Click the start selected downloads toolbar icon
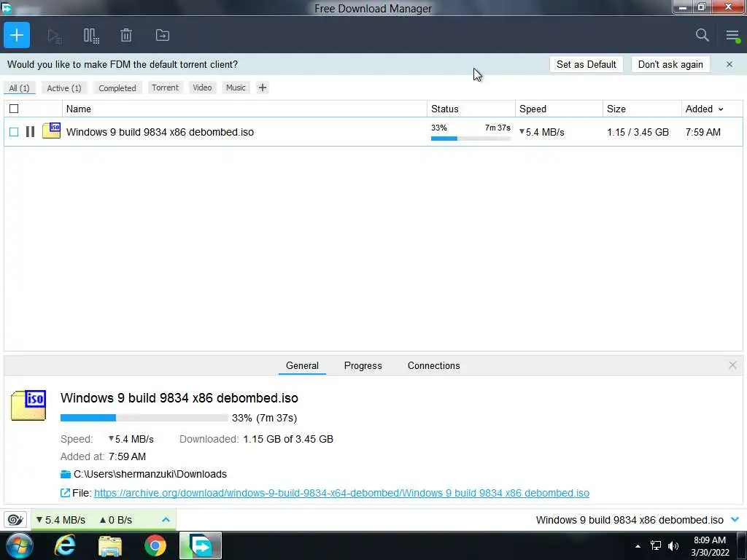Image resolution: width=747 pixels, height=560 pixels. pyautogui.click(x=54, y=36)
